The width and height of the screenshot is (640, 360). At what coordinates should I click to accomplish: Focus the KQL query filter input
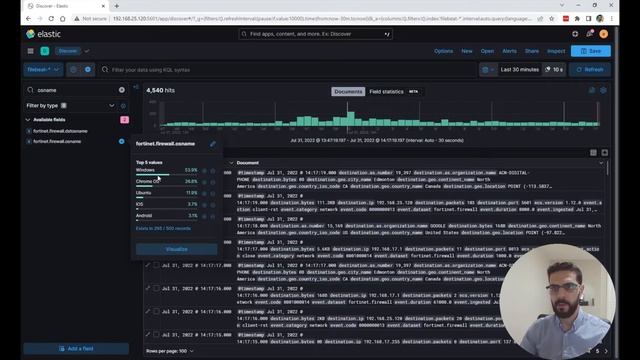click(288, 70)
